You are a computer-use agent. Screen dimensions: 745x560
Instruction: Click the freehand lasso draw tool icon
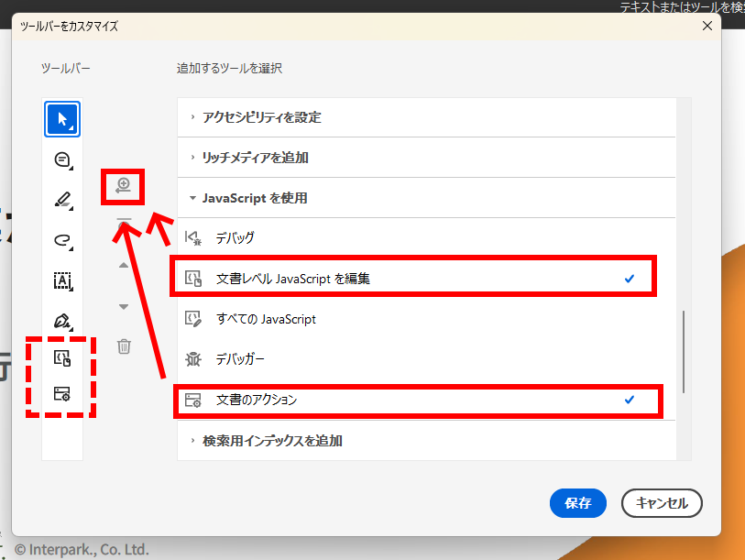[x=62, y=240]
